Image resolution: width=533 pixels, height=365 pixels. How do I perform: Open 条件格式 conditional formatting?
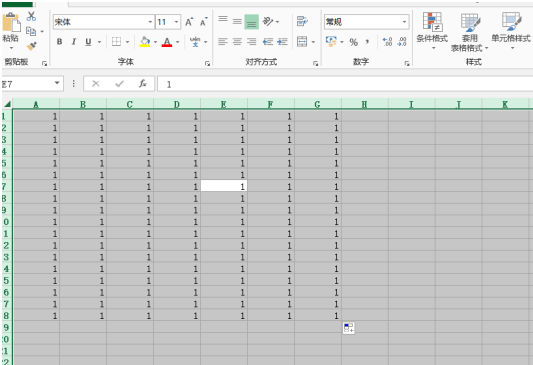(x=432, y=31)
